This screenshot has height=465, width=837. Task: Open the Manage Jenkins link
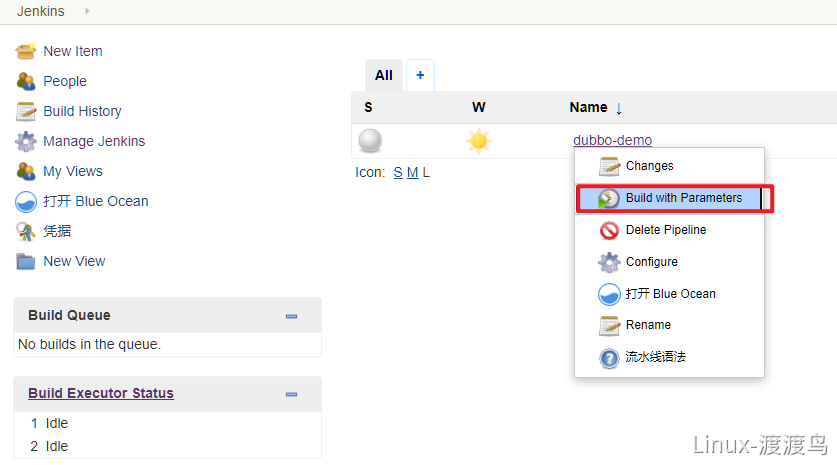pos(94,141)
